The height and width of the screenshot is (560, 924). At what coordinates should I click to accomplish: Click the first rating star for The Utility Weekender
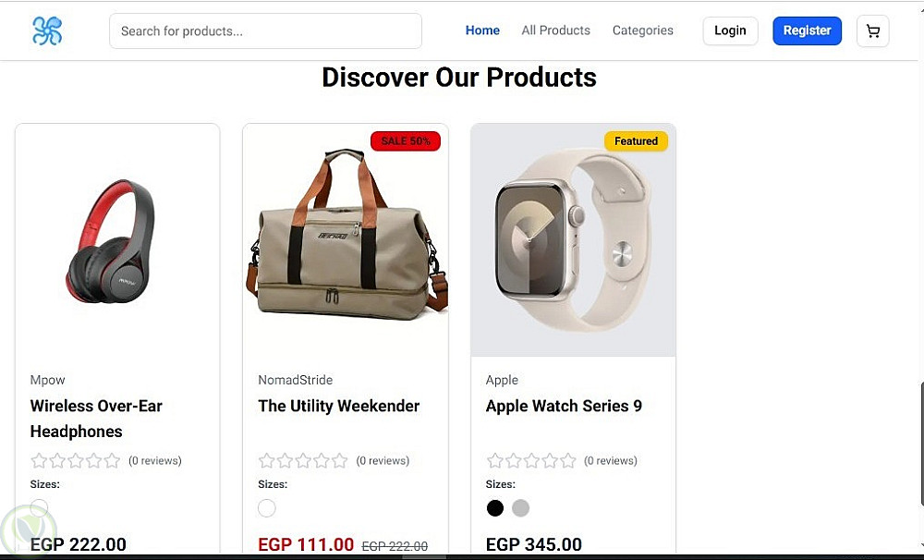pos(267,460)
